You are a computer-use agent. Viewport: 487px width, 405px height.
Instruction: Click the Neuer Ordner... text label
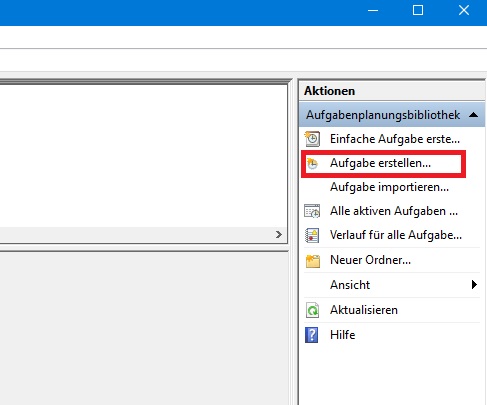(370, 260)
